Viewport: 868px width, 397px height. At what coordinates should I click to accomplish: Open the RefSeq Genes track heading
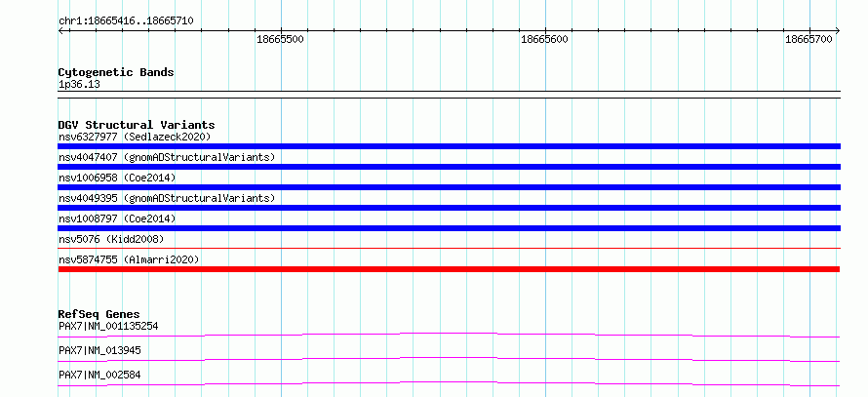[x=99, y=314]
